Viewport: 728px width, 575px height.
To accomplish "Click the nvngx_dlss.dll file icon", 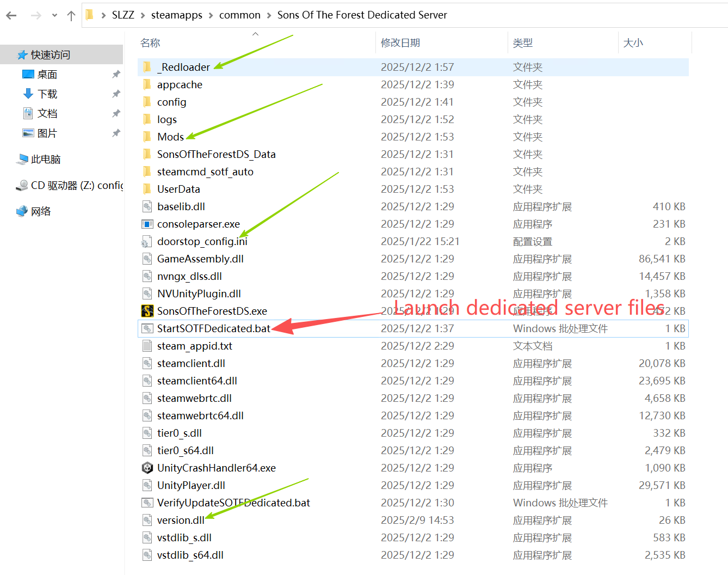I will click(x=147, y=276).
